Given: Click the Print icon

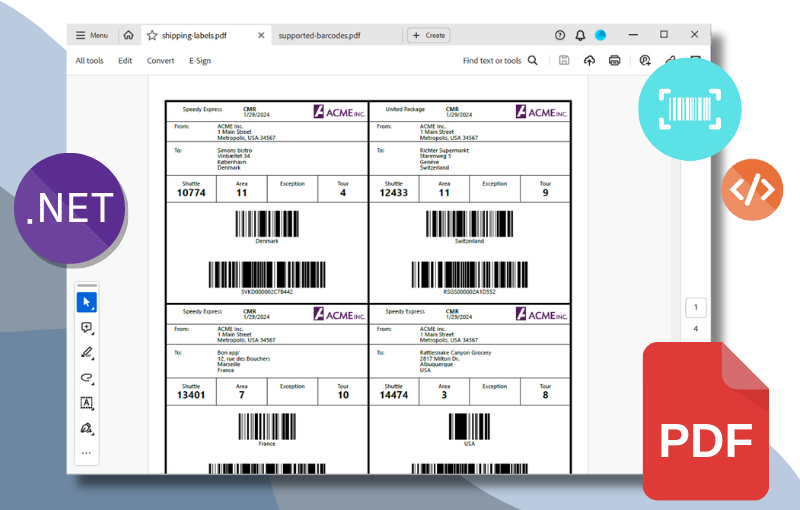Looking at the screenshot, I should click(614, 61).
